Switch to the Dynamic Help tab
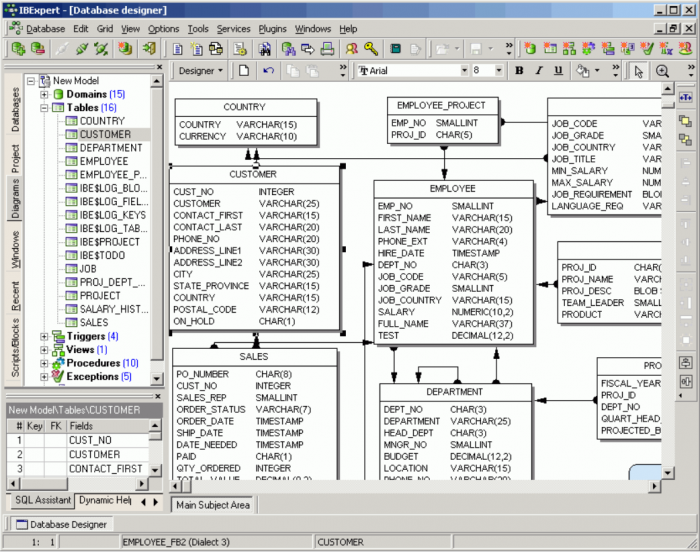 click(x=105, y=500)
